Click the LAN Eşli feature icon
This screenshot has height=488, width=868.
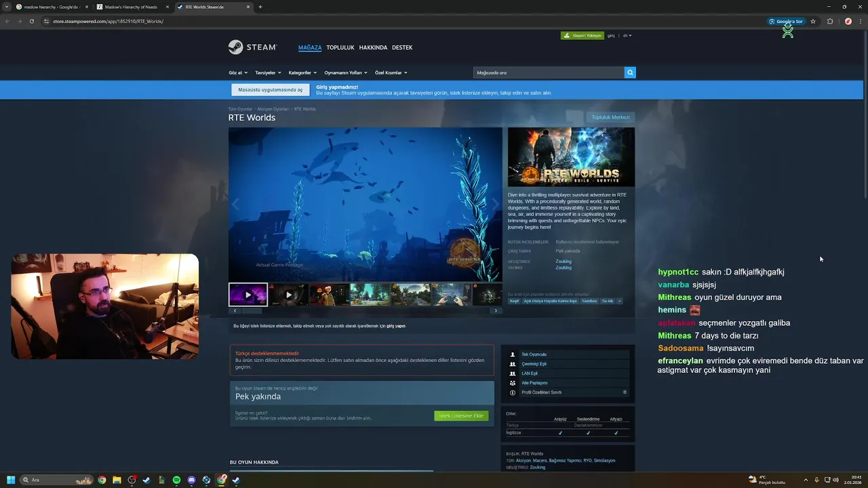pyautogui.click(x=513, y=373)
